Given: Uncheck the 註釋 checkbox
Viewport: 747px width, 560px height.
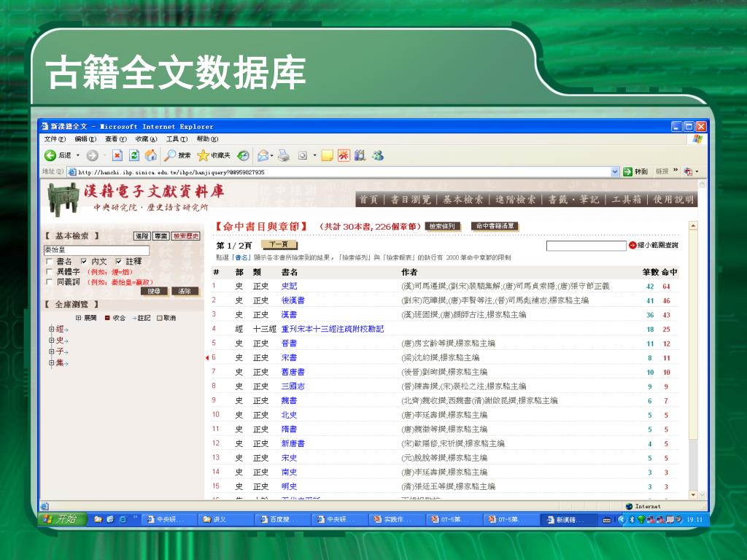Looking at the screenshot, I should coord(118,262).
